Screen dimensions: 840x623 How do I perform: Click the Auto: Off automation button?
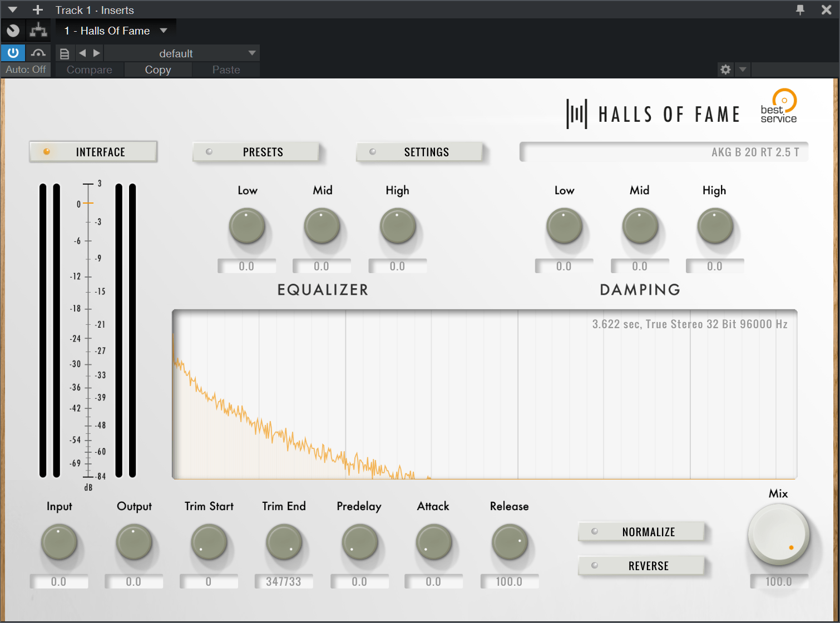point(26,70)
